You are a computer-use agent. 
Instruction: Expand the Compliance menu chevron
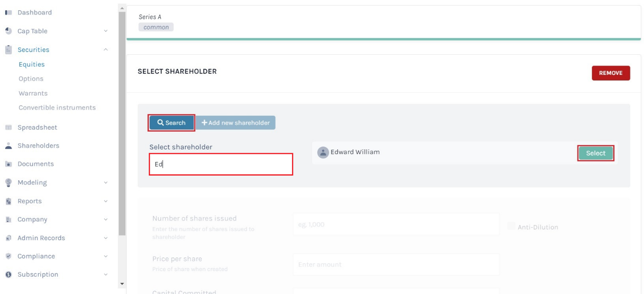click(106, 256)
